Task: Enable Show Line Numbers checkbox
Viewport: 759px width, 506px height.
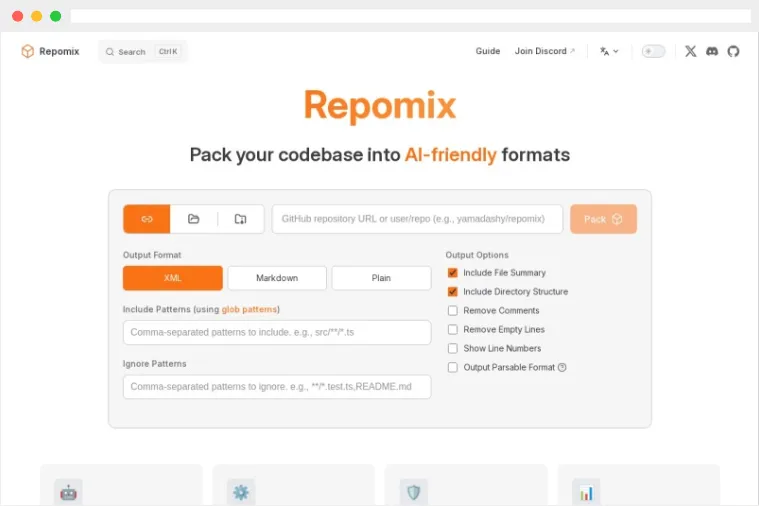Action: 453,348
